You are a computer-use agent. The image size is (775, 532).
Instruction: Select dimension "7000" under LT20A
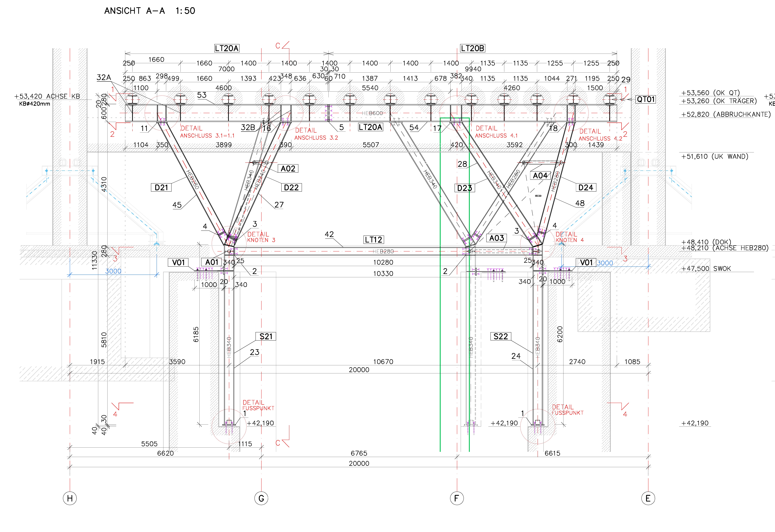226,69
